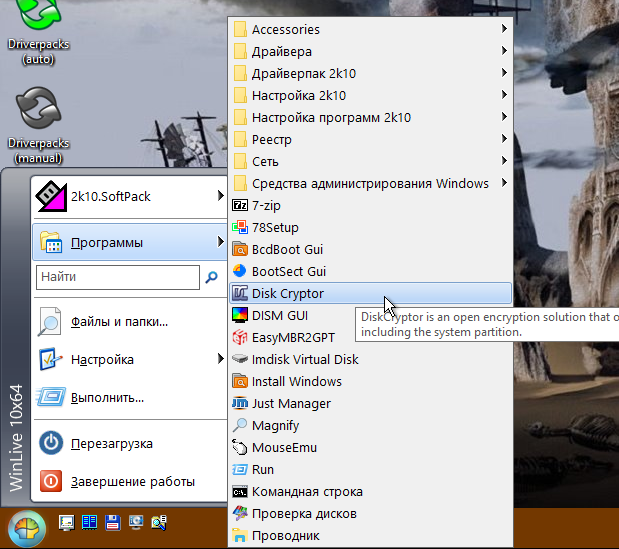
Task: Select the Реестр folder label
Action: [x=272, y=140]
